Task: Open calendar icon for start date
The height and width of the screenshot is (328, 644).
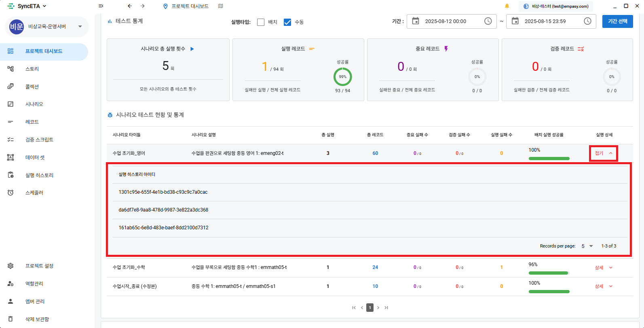Action: tap(416, 21)
